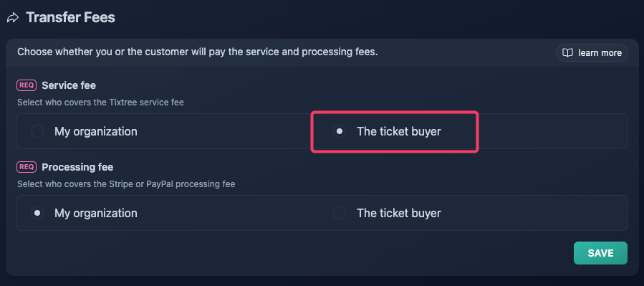Viewport: 644px width, 286px height.
Task: Save the transfer fee settings
Action: click(x=600, y=253)
